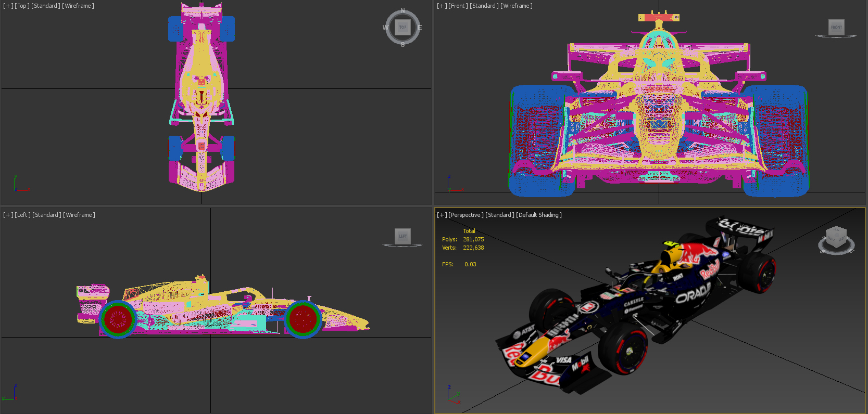
Task: Open [Standard] menu in Top viewport
Action: [x=46, y=6]
